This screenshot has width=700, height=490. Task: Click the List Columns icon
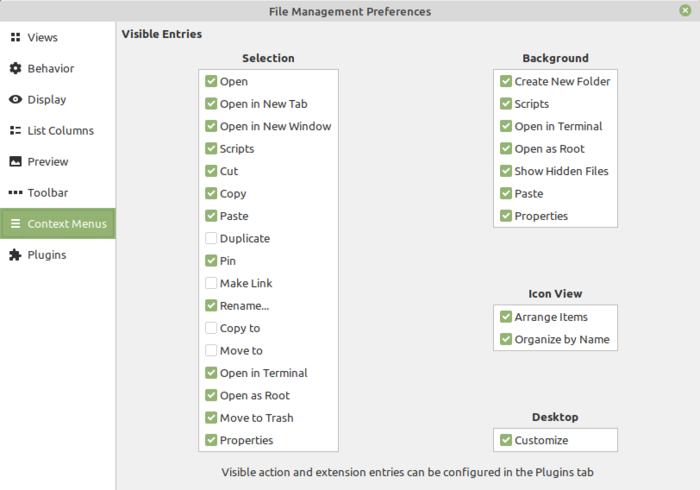point(16,131)
